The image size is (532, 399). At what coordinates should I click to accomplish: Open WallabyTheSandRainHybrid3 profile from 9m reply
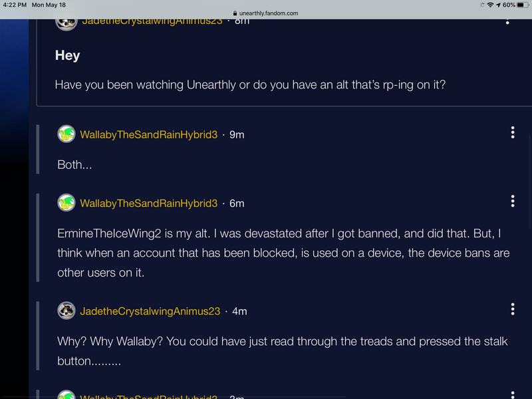point(148,134)
